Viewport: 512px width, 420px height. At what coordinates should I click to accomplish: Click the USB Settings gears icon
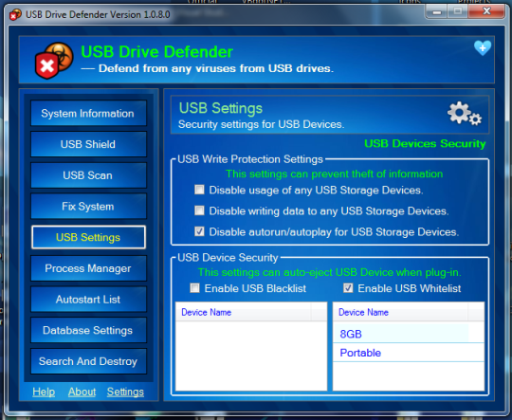point(464,114)
